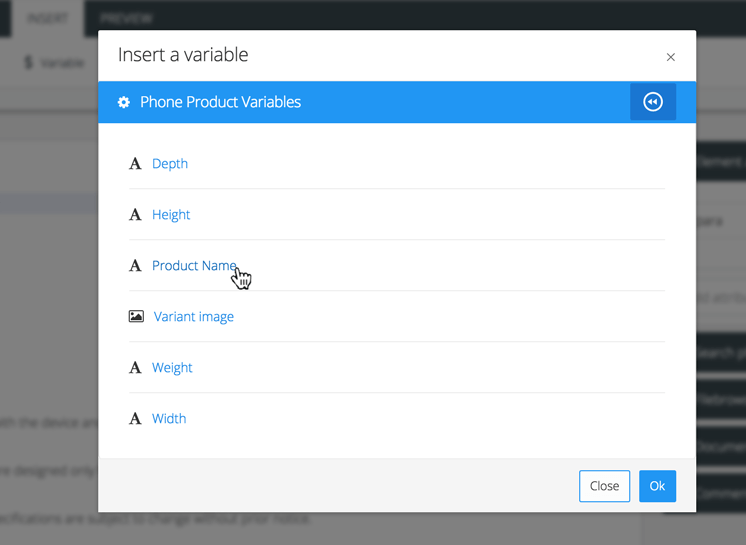746x545 pixels.
Task: Click the text-type icon beside Weight
Action: coord(135,368)
